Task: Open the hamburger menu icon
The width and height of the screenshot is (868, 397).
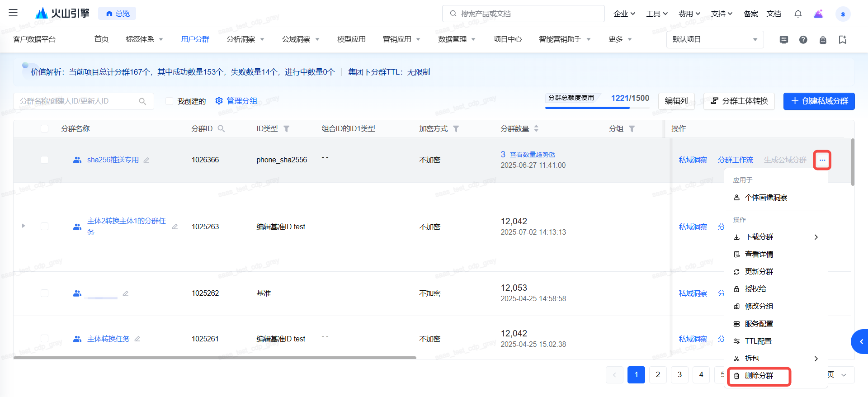Action: [13, 13]
